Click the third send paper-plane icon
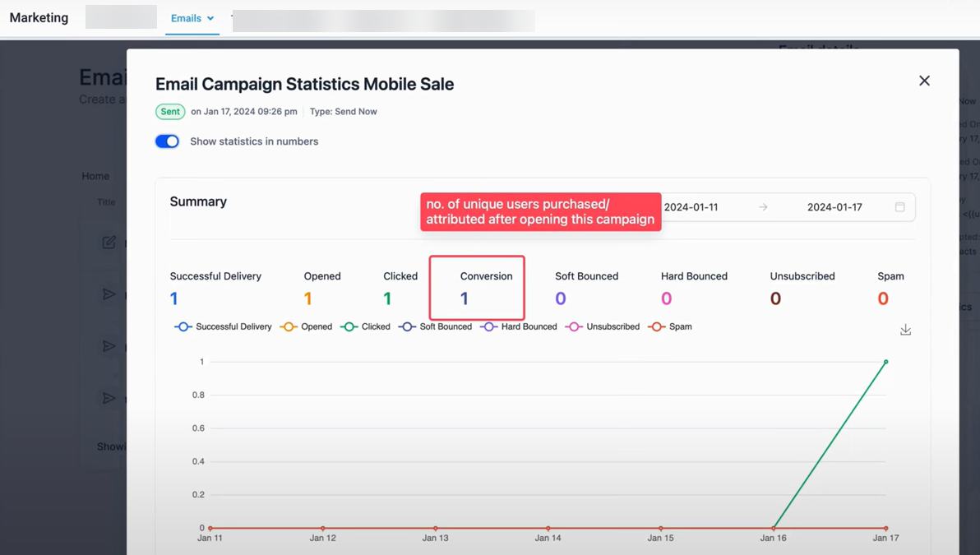 pyautogui.click(x=109, y=398)
